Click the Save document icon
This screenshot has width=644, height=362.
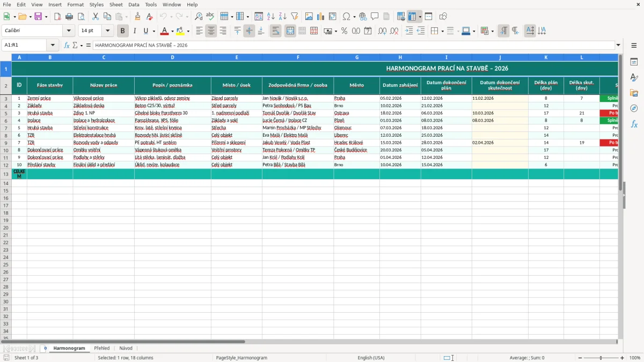(38, 17)
